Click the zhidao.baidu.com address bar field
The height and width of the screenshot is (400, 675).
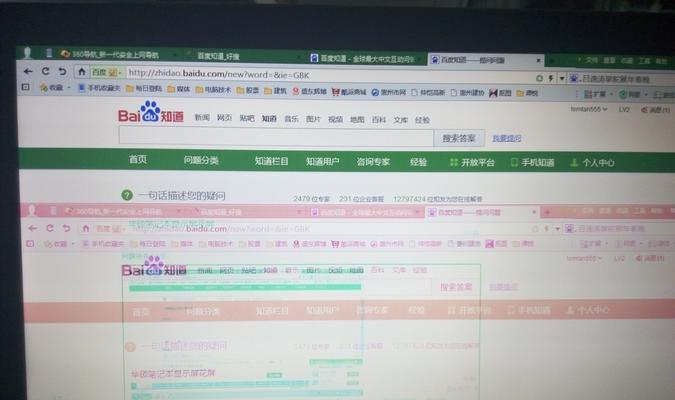point(329,75)
